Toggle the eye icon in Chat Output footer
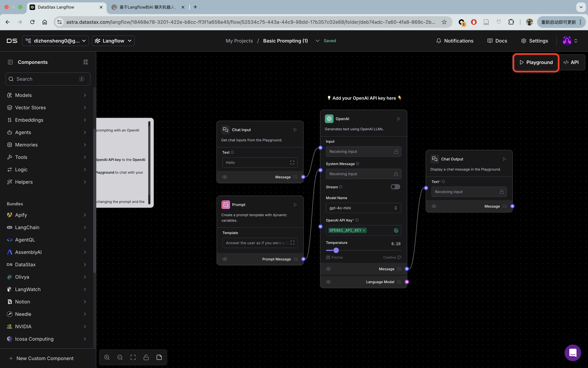This screenshot has height=368, width=588. 434,206
